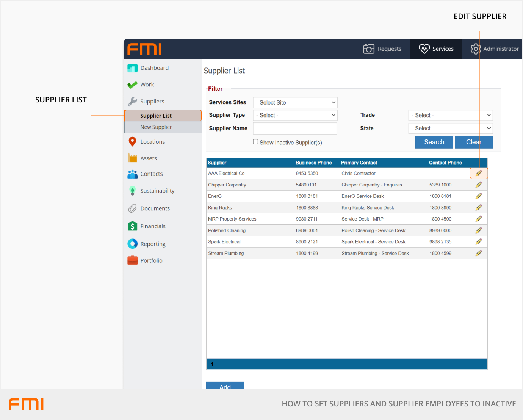Open the Locations map pin icon
Screen dimensions: 523x420
pos(132,142)
